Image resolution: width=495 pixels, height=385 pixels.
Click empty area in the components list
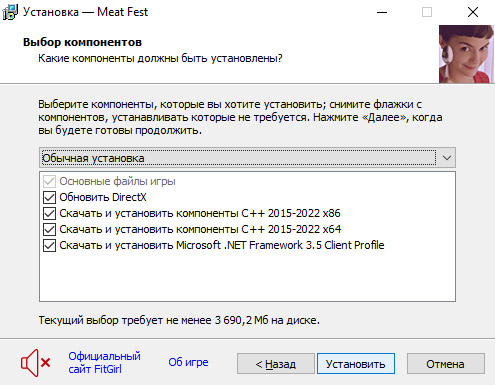[x=247, y=277]
